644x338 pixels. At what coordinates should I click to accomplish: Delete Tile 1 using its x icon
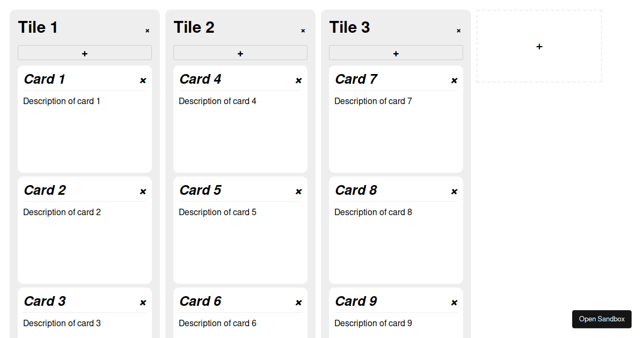point(148,31)
